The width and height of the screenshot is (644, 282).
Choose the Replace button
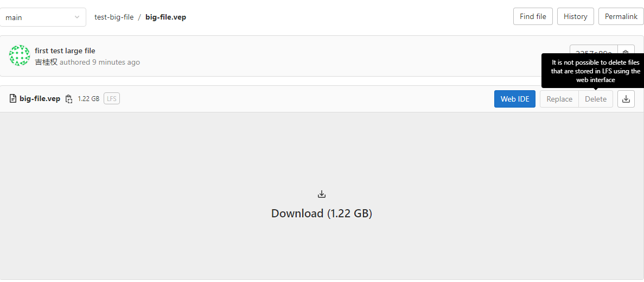click(559, 99)
